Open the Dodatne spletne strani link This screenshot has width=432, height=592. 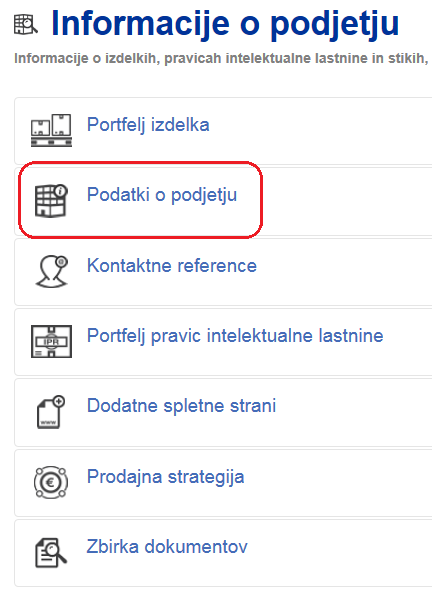182,406
